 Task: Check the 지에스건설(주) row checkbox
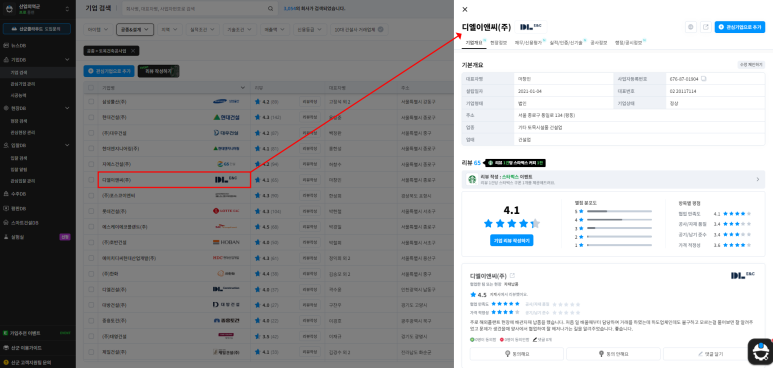[x=90, y=164]
